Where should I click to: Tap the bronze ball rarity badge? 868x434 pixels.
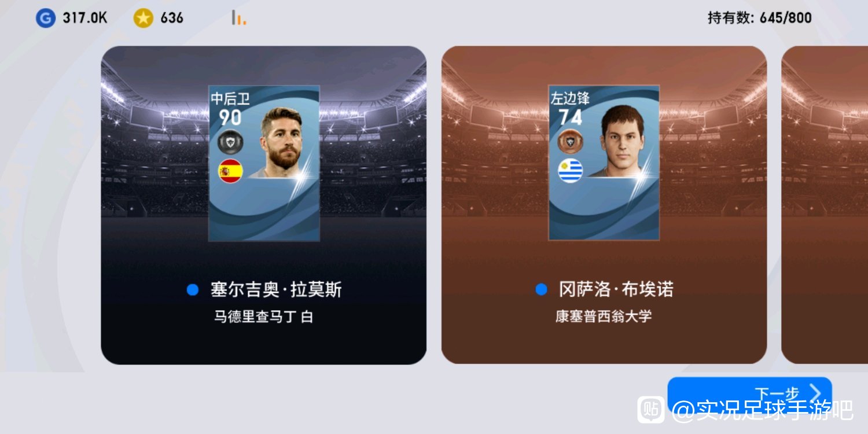point(571,142)
